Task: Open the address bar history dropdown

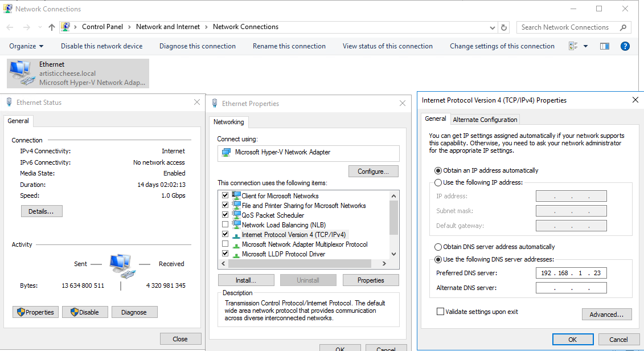Action: (x=493, y=27)
